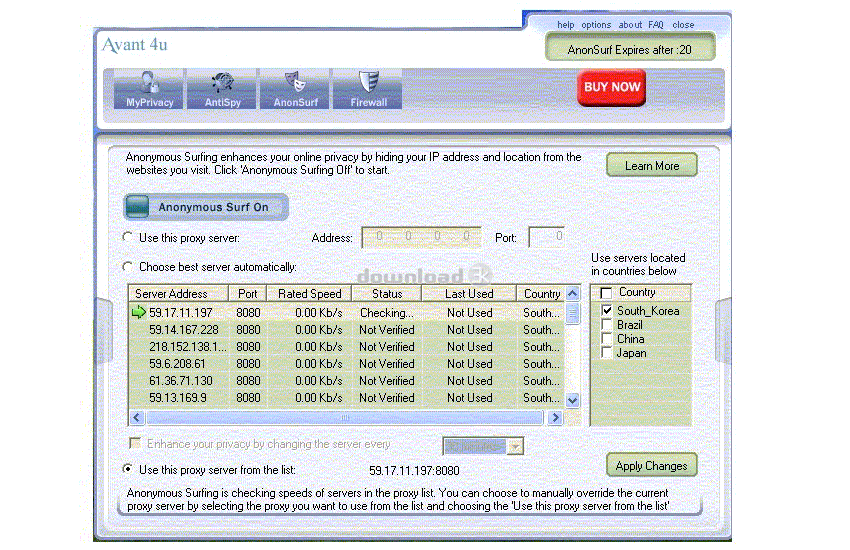The width and height of the screenshot is (850, 550).
Task: Sort by Rated Speed column header
Action: tap(309, 294)
